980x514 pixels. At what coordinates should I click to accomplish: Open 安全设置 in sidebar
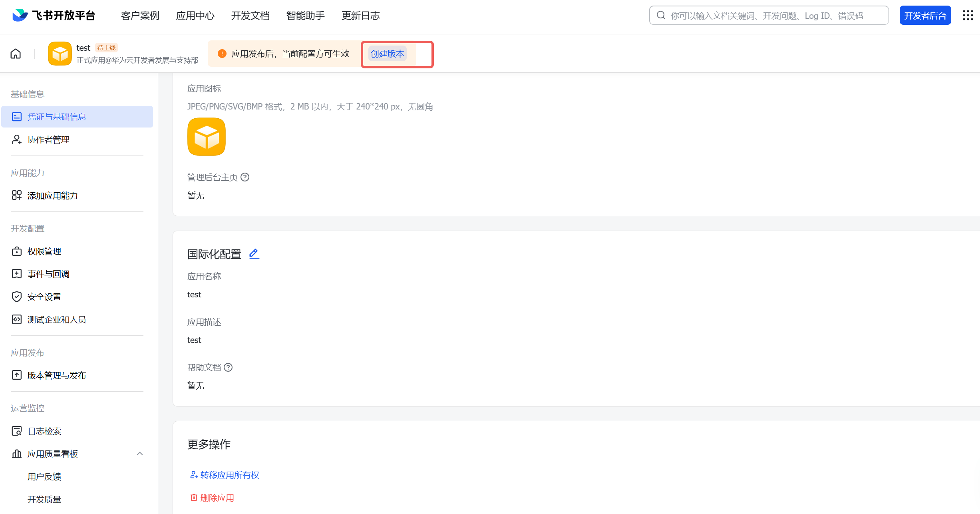click(x=77, y=297)
